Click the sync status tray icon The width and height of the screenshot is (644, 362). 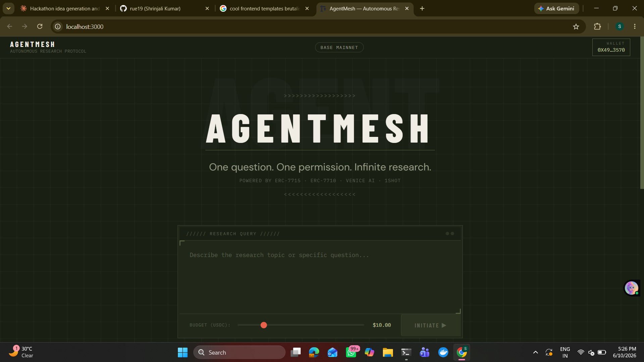[549, 352]
